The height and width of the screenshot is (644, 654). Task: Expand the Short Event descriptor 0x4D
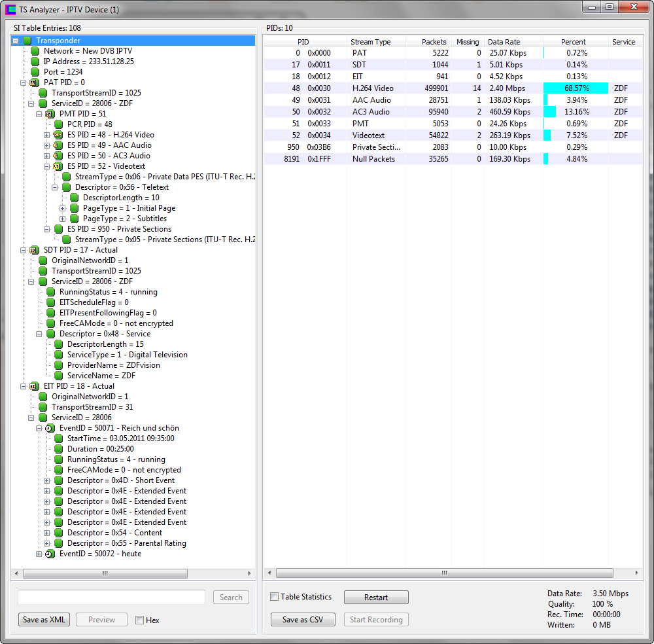(x=47, y=480)
